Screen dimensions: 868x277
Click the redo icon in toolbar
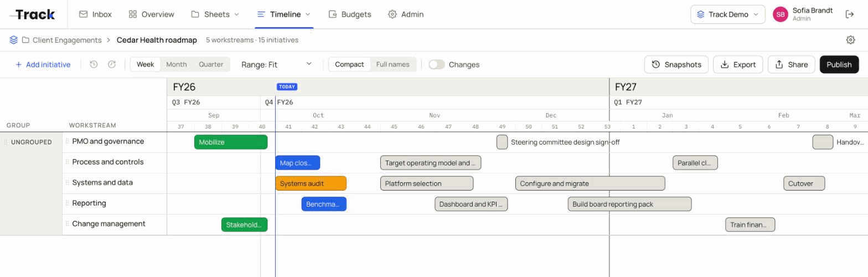[x=112, y=64]
